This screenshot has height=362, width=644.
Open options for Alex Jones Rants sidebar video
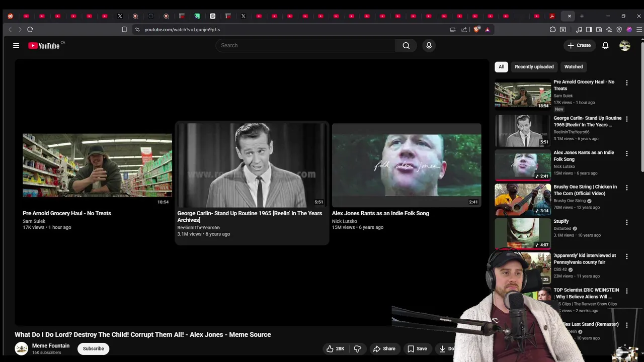coord(626,153)
